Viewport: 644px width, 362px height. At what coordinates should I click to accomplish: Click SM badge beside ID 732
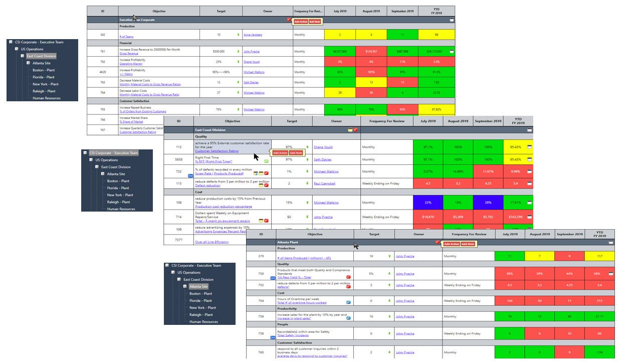pos(190,176)
